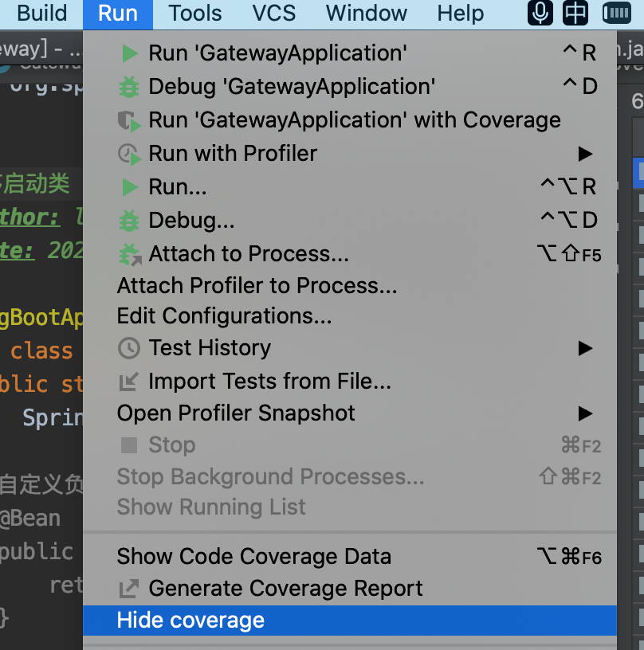Expand the Run with Profiler submenu
644x650 pixels.
point(586,153)
